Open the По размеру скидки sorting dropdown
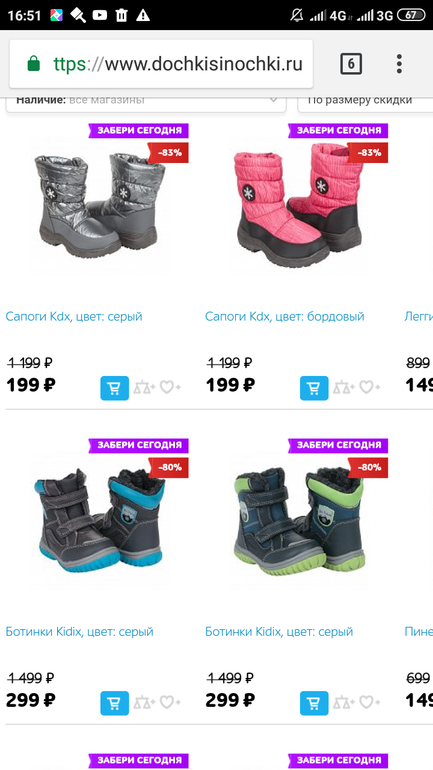Image resolution: width=433 pixels, height=770 pixels. [x=365, y=101]
